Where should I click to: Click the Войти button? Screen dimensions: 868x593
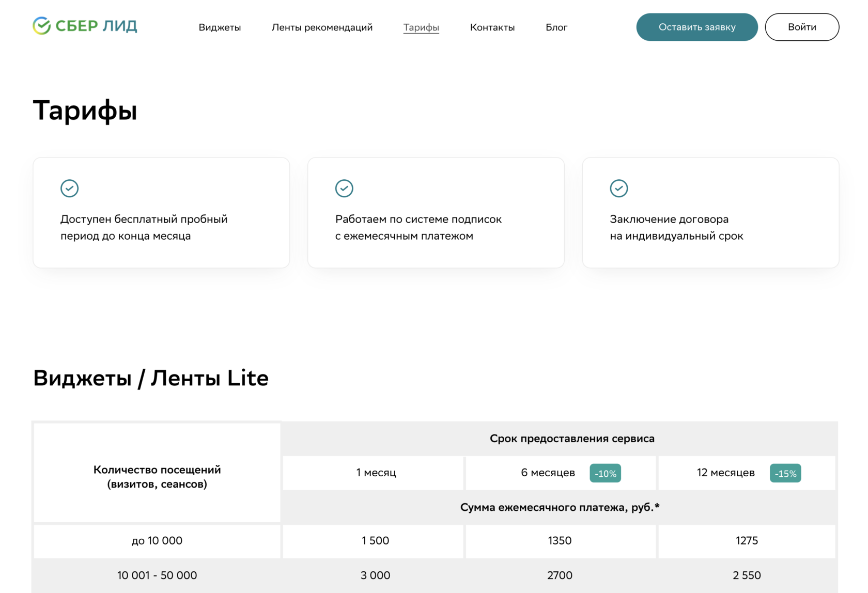802,27
